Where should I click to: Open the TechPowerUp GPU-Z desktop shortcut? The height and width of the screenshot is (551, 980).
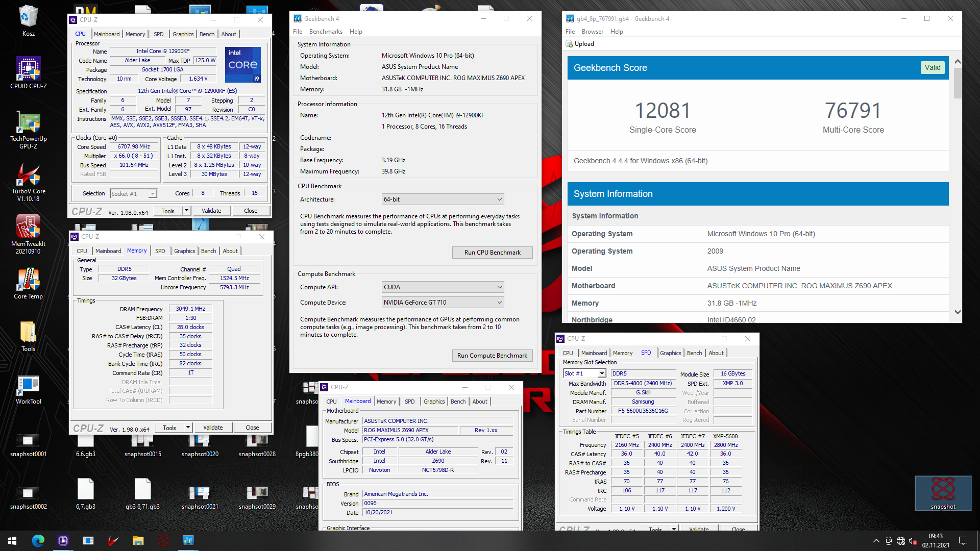(29, 129)
